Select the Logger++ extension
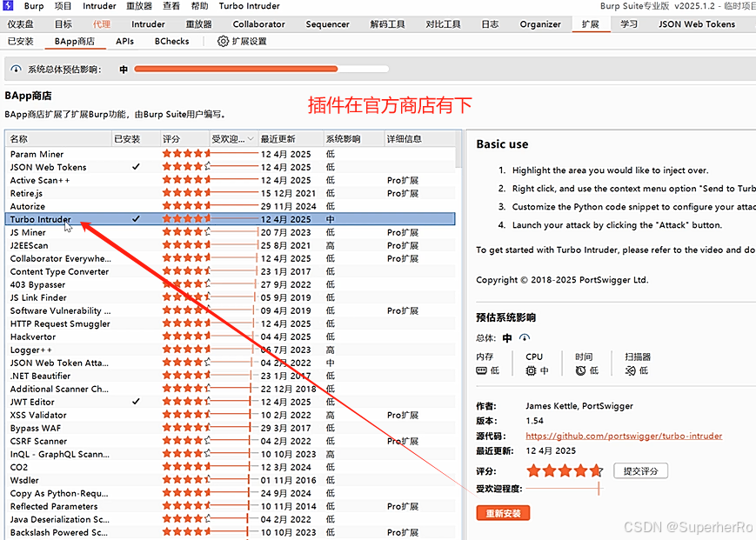 pyautogui.click(x=230, y=350)
